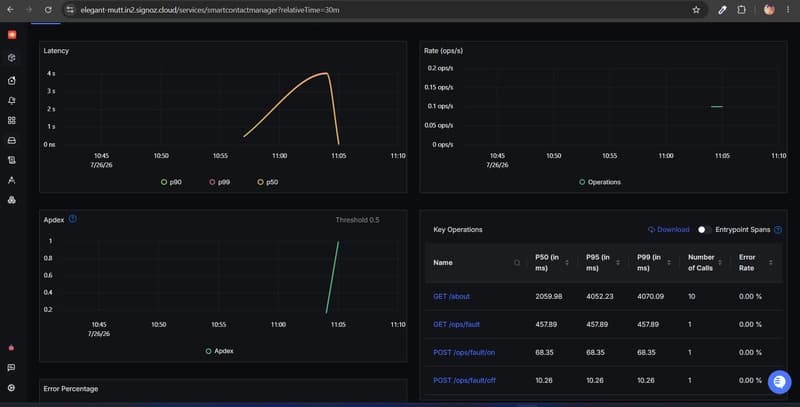The image size is (800, 407).
Task: Open Dashboards via the four-squares grid icon
Action: pos(12,120)
